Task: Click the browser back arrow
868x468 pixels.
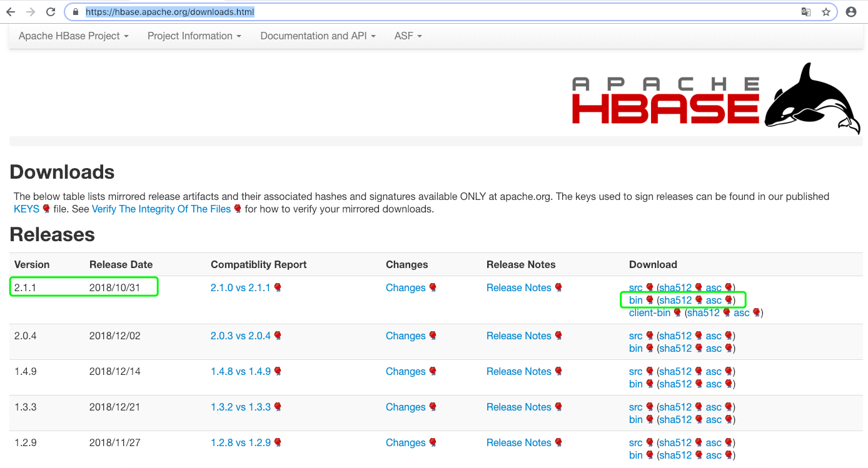Action: click(11, 11)
